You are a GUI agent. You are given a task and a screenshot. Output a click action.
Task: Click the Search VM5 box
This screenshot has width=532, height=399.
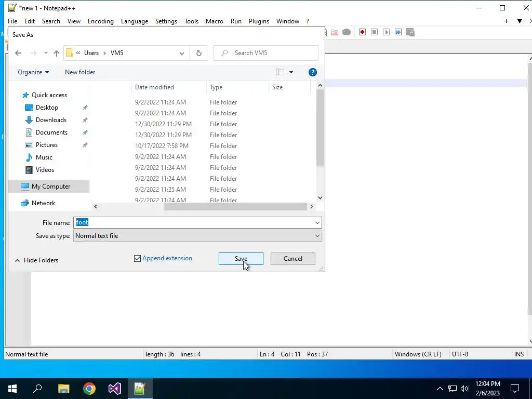266,53
